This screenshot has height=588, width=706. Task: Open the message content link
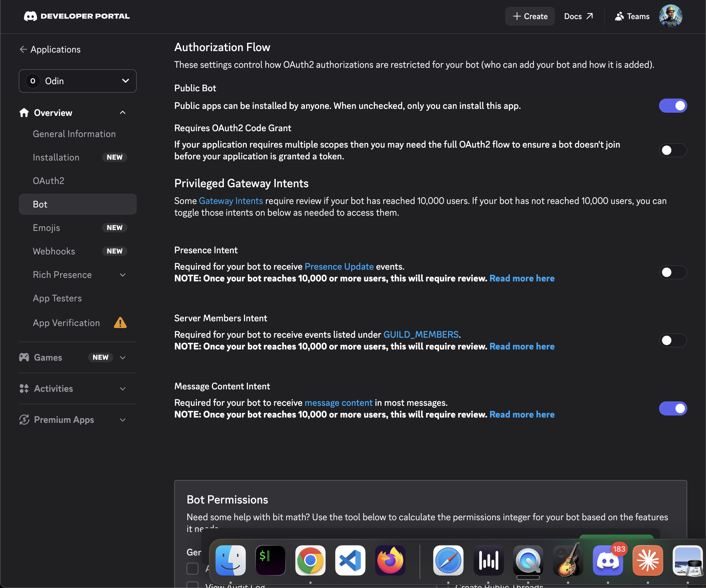(x=339, y=403)
